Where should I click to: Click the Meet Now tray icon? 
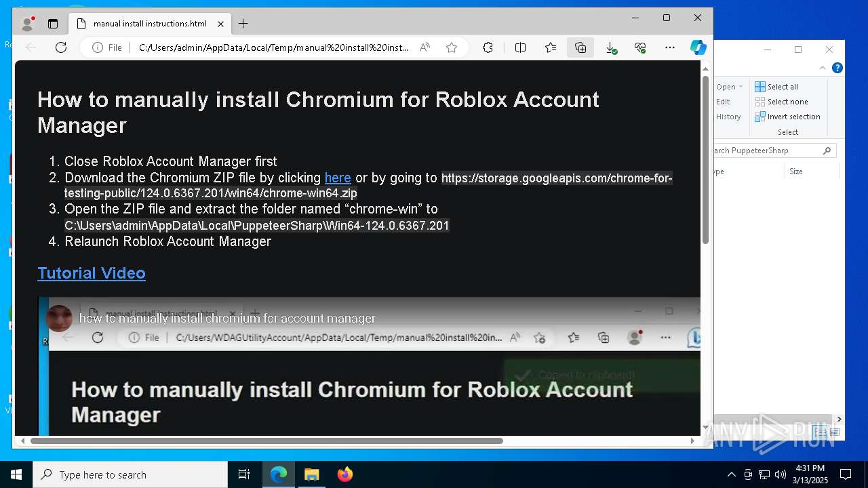point(748,474)
